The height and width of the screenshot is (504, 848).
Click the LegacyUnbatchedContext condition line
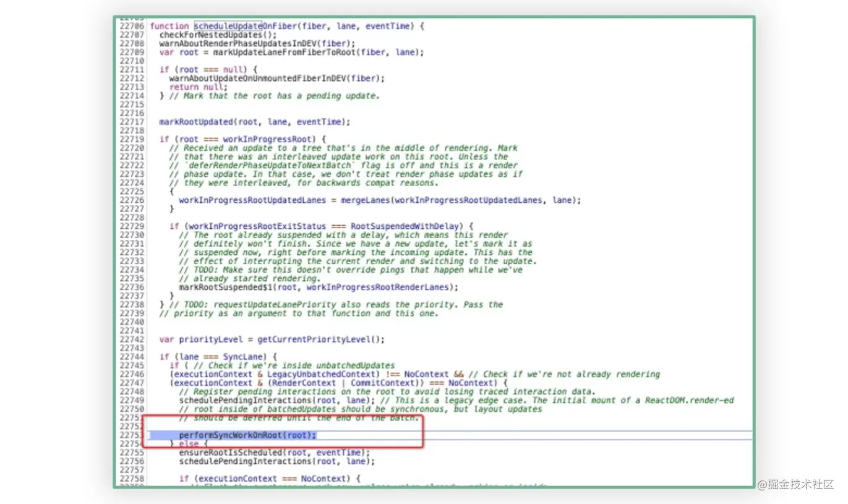pyautogui.click(x=414, y=374)
